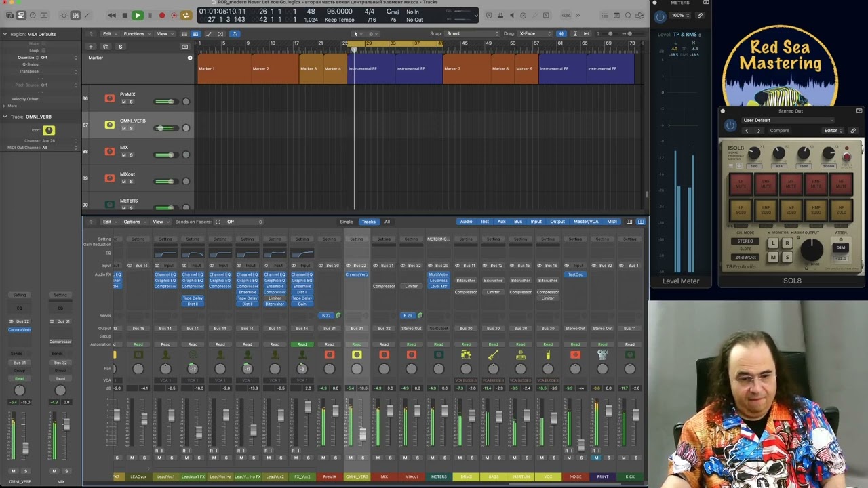Toggle Sends on Faders power button
868x488 pixels.
pos(218,222)
